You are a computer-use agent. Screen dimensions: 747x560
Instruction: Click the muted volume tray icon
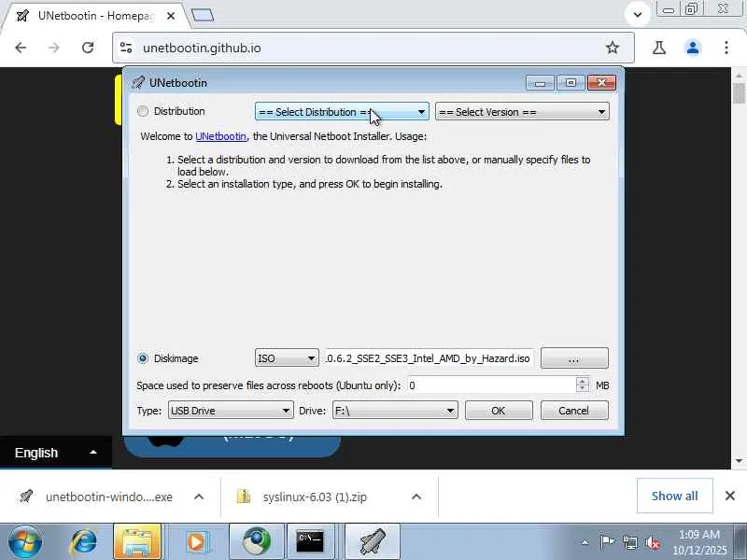[652, 542]
